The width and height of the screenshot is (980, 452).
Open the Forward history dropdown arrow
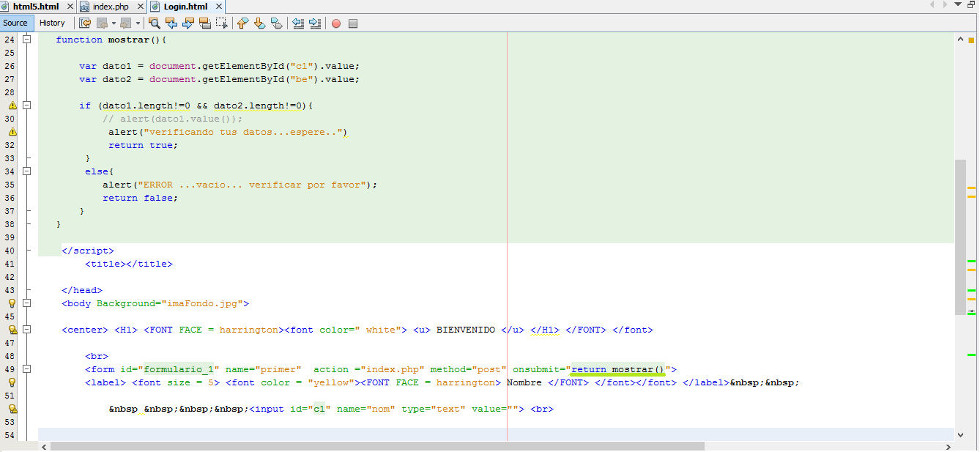click(x=138, y=23)
